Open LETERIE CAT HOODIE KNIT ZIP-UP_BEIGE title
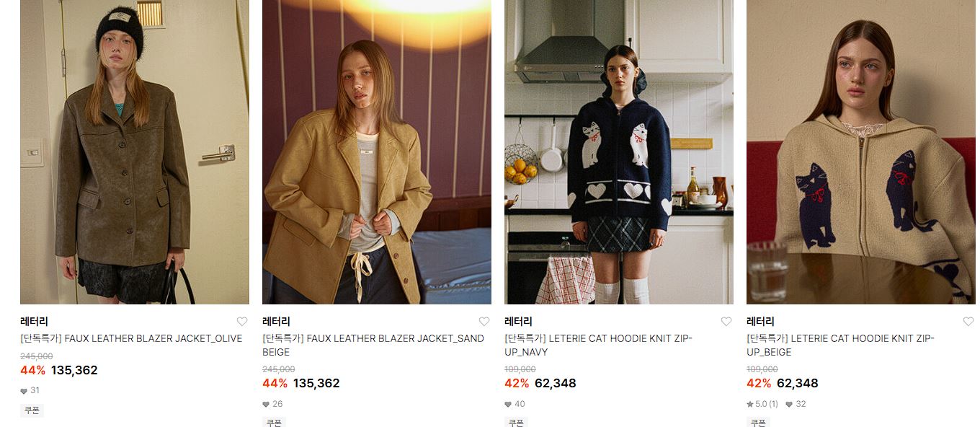Screen dimensions: 980x427 pyautogui.click(x=840, y=345)
